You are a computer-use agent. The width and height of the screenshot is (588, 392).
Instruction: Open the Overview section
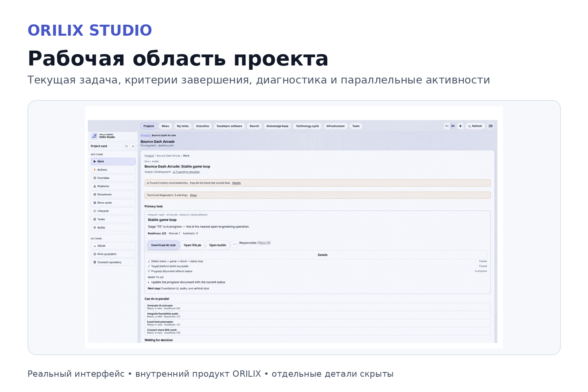click(113, 178)
